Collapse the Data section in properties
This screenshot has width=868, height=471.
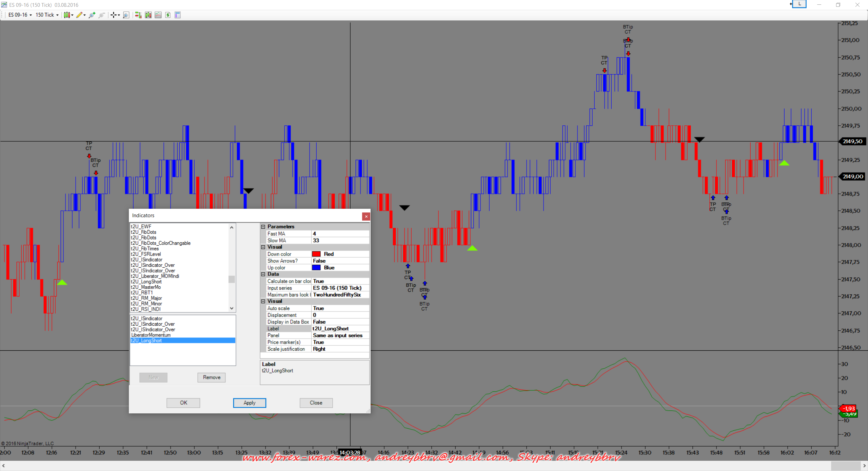(263, 274)
